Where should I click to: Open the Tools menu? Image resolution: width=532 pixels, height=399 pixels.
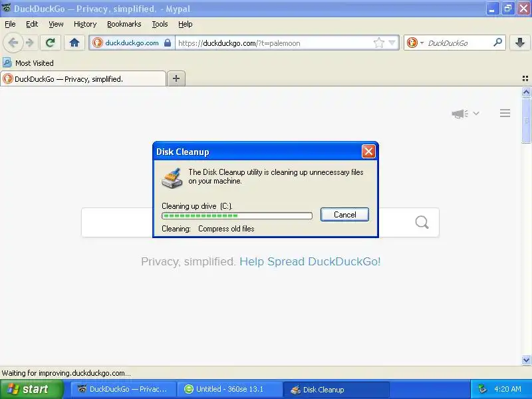click(160, 24)
